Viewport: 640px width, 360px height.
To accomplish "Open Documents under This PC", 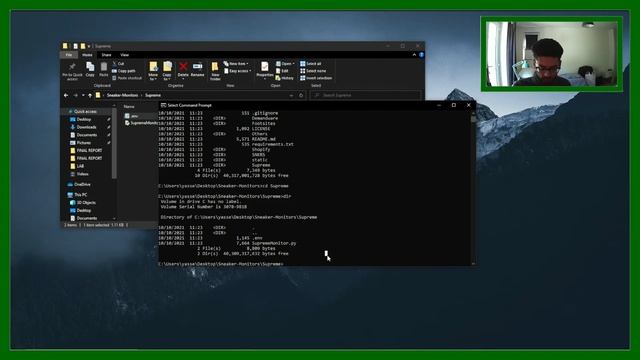I will coord(84,218).
